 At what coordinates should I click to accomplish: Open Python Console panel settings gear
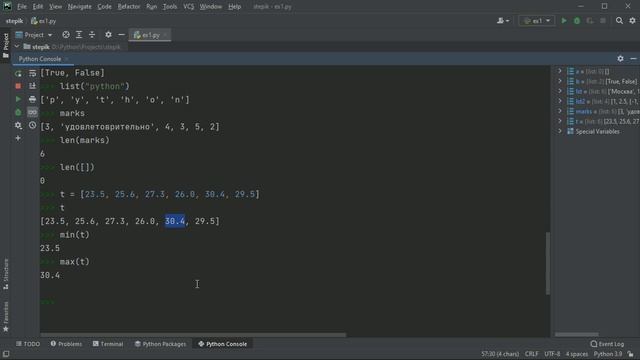[620, 59]
